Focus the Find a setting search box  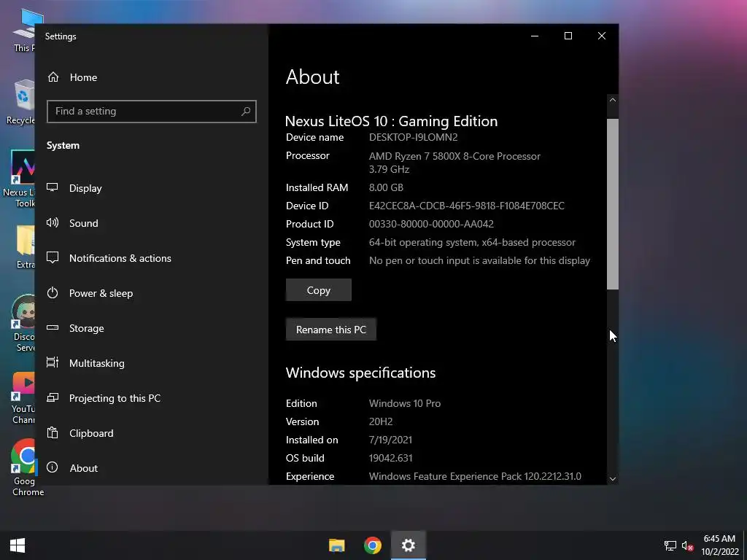coord(152,112)
